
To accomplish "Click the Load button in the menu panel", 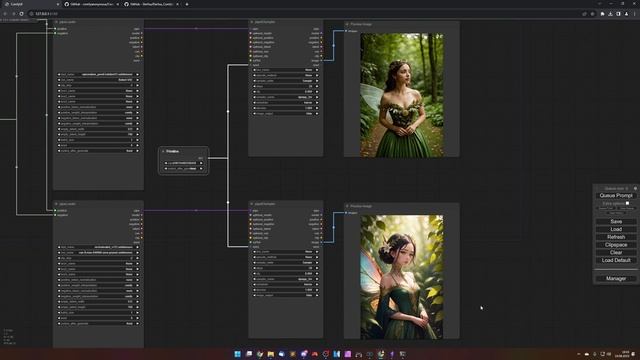I will [x=616, y=229].
